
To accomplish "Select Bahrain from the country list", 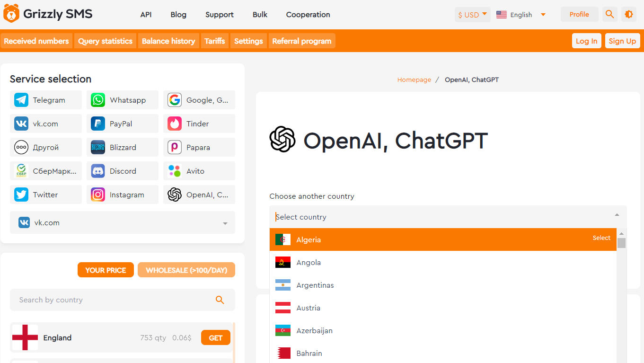I will (x=443, y=353).
